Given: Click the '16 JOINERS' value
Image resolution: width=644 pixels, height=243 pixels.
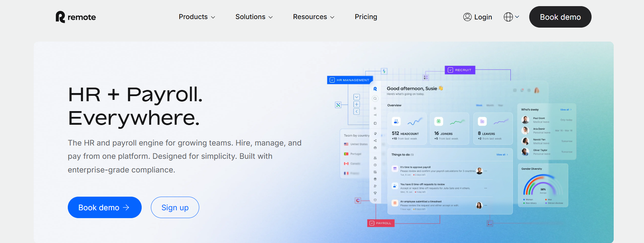Looking at the screenshot, I should [x=443, y=134].
